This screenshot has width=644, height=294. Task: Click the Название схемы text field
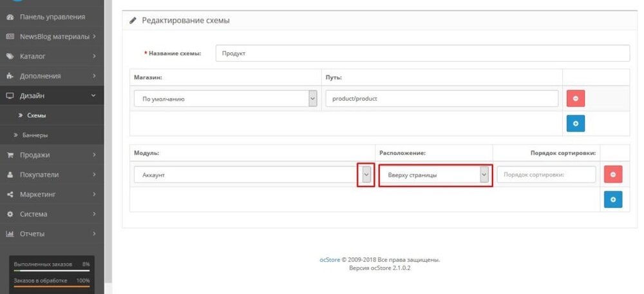point(422,54)
